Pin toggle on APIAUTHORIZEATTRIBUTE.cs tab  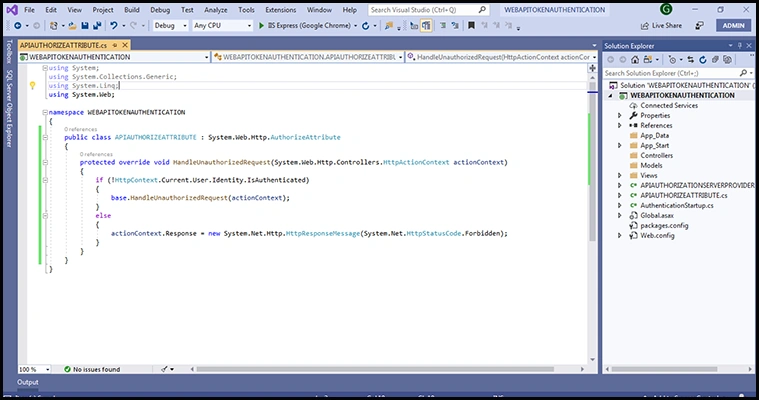[115, 45]
